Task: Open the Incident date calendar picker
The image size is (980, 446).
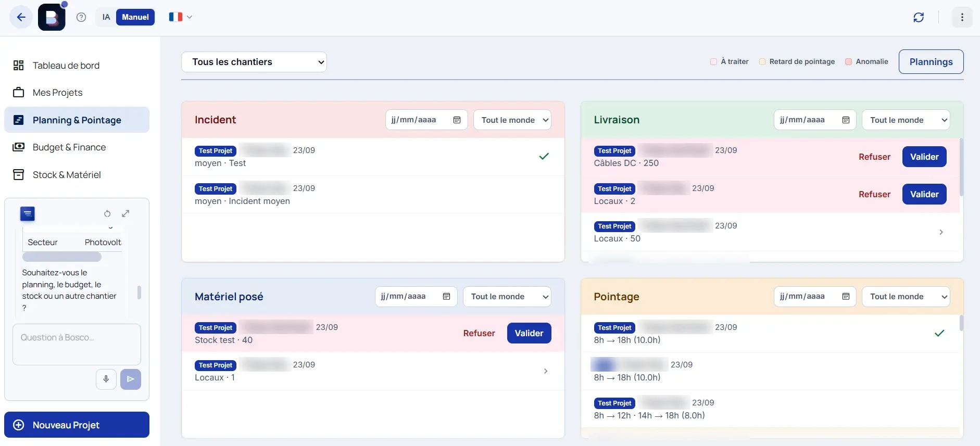Action: (457, 120)
